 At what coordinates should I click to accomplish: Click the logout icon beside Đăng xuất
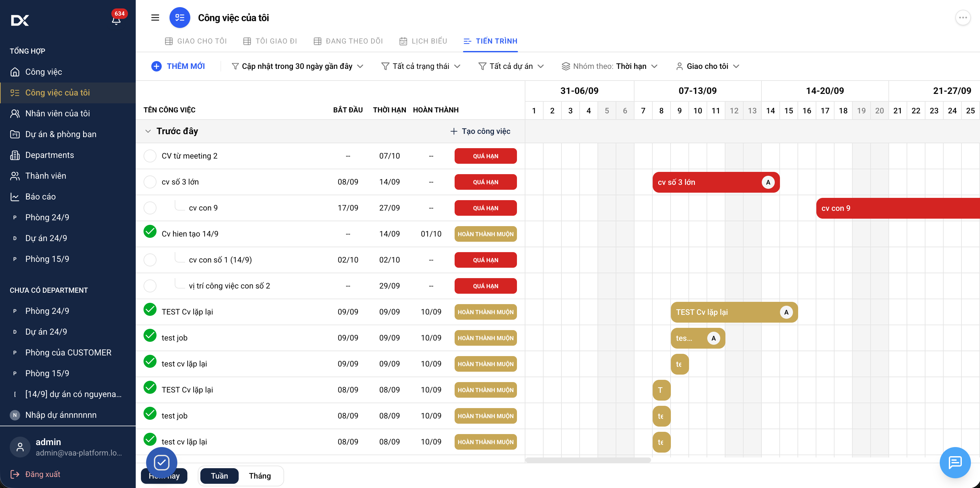click(x=15, y=474)
